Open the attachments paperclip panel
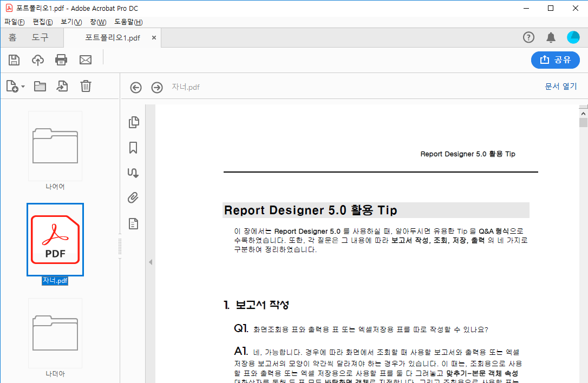The width and height of the screenshot is (588, 383). 133,198
